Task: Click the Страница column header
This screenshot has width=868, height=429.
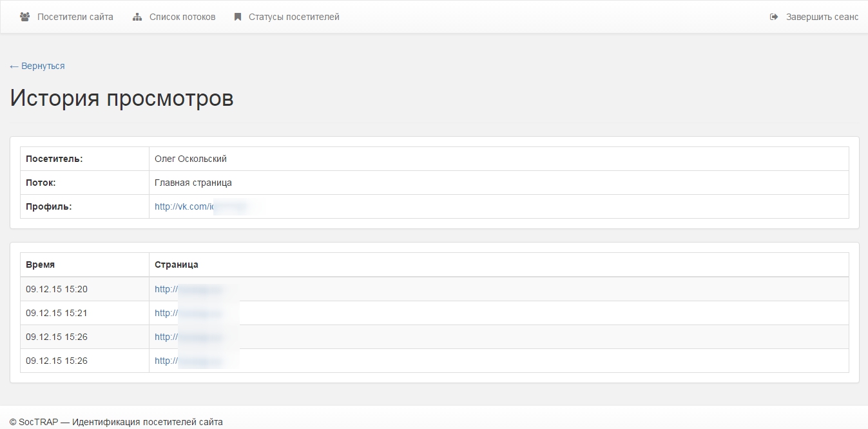Action: (176, 264)
